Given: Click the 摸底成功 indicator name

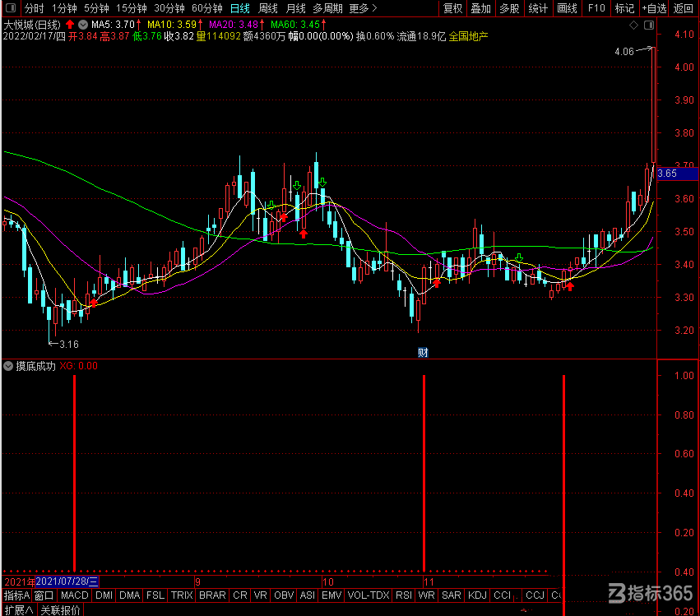Looking at the screenshot, I should tap(35, 367).
